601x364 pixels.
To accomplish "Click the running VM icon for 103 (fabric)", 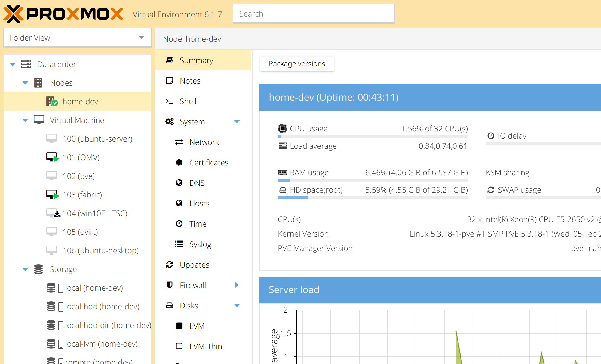I will click(x=53, y=194).
